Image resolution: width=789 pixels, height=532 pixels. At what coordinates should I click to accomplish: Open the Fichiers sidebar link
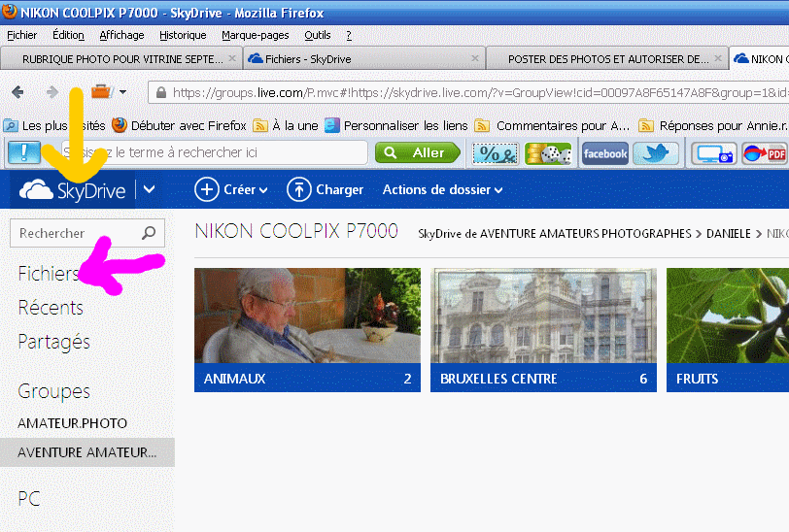(x=49, y=274)
